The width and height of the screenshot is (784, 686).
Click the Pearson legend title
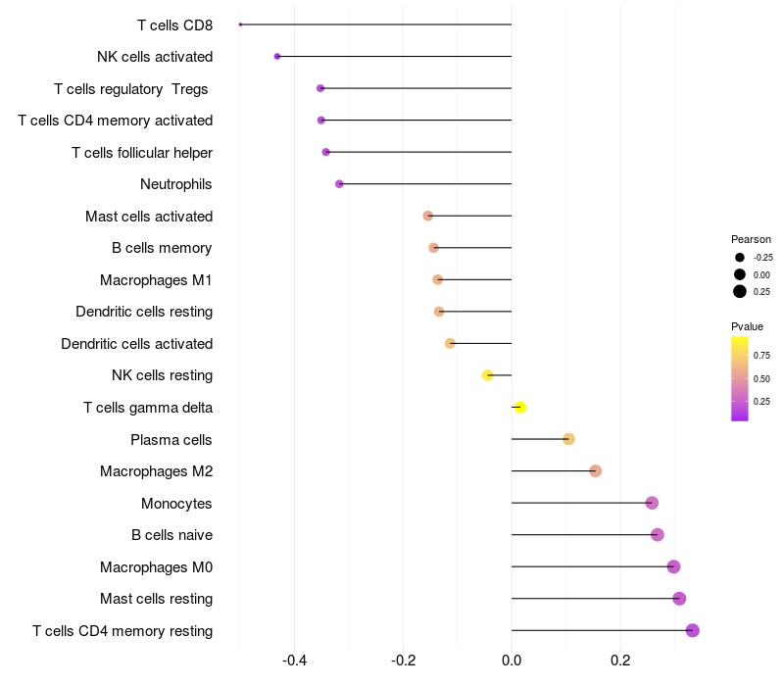coord(751,239)
